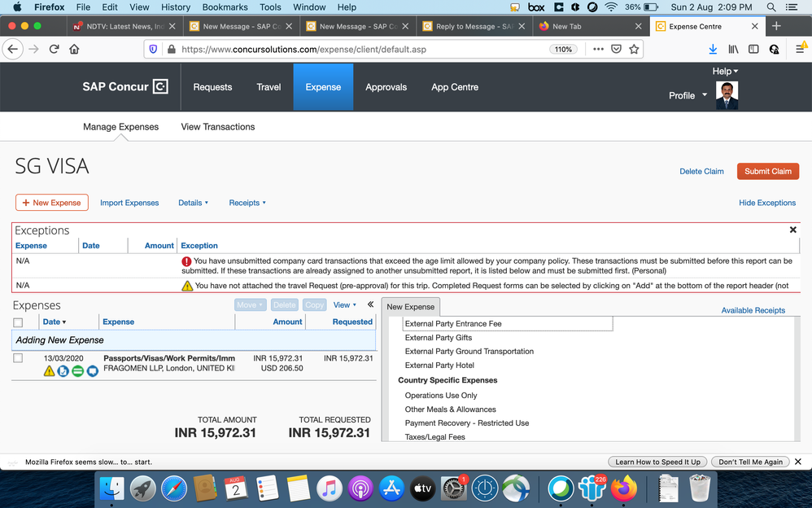Open the page actions three-dots menu

(598, 49)
